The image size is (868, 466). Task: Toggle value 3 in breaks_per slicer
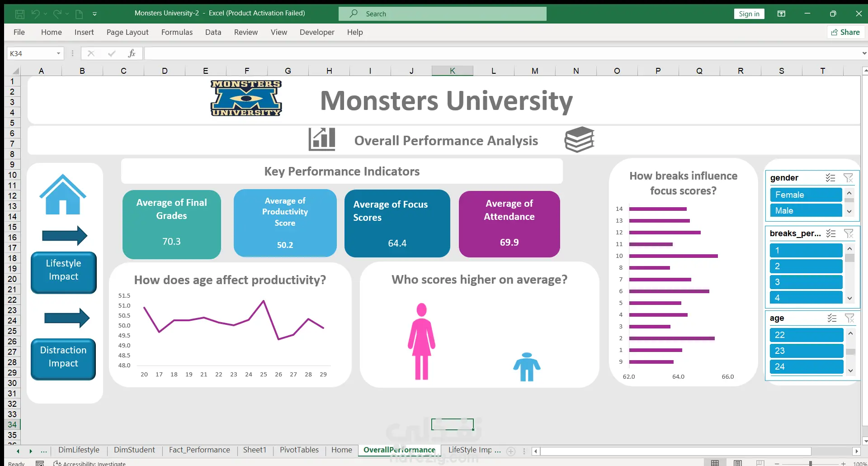click(806, 282)
